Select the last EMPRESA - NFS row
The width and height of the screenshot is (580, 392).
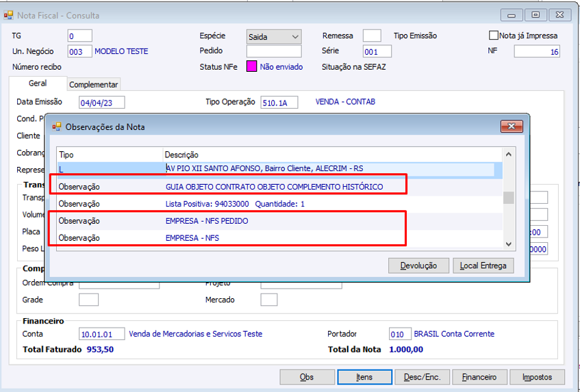pos(279,237)
